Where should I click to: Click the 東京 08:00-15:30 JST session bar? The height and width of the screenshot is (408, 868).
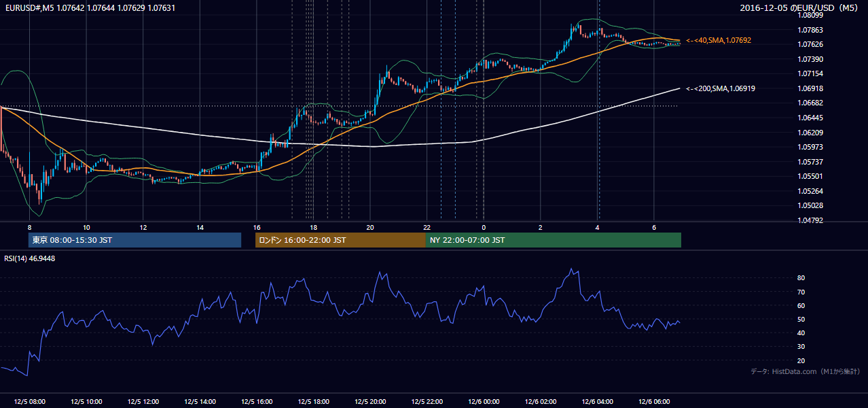pos(134,240)
